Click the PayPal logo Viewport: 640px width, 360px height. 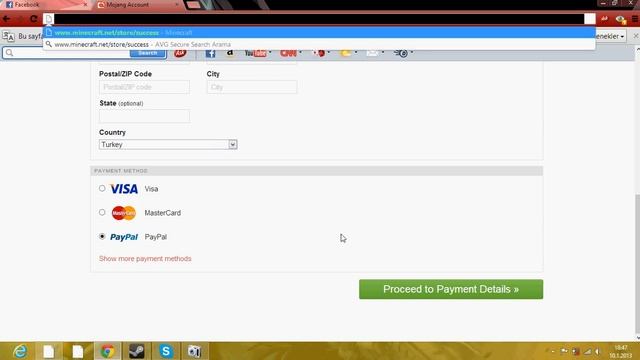point(124,237)
